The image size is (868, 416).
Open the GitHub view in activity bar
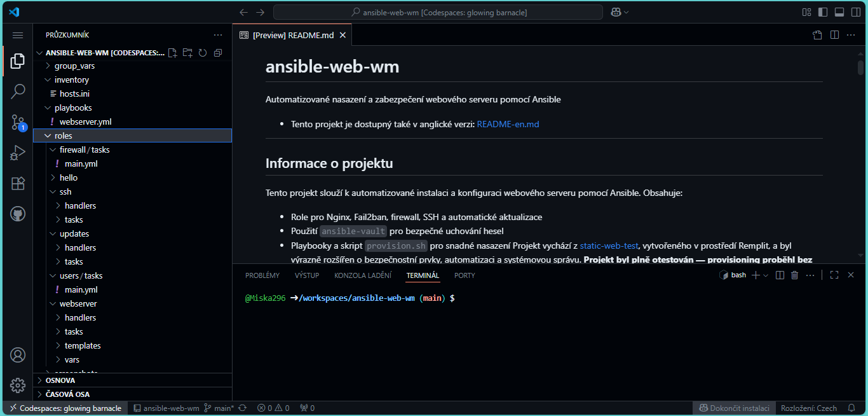(18, 214)
